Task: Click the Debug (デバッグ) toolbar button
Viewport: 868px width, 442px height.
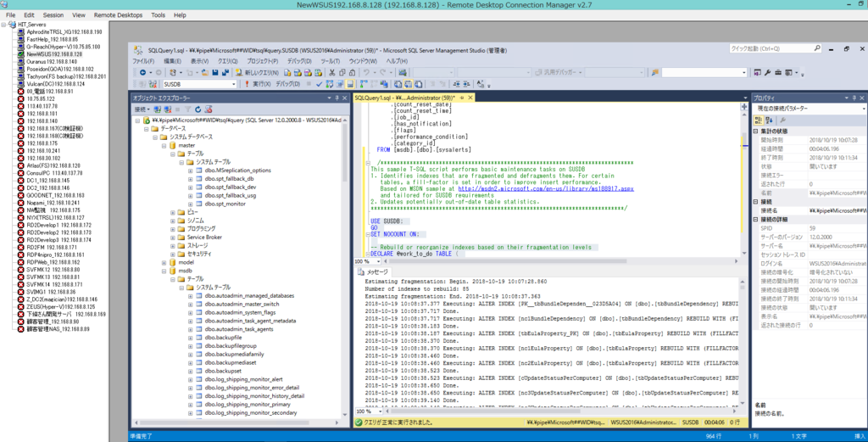Action: click(x=288, y=84)
